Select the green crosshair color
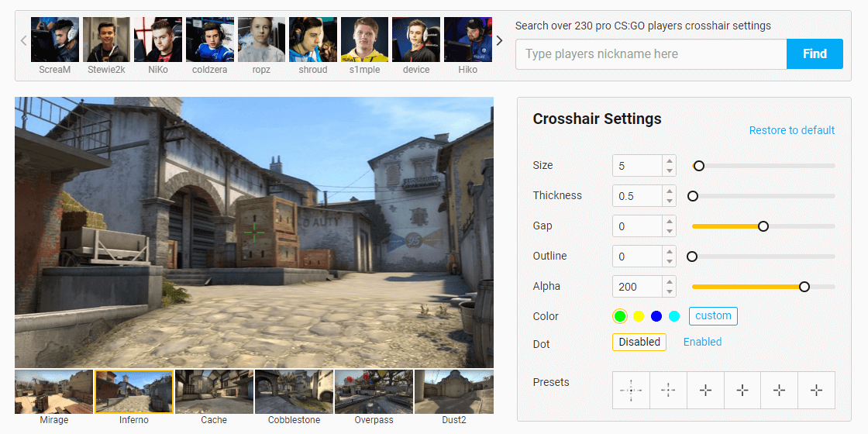 [619, 316]
